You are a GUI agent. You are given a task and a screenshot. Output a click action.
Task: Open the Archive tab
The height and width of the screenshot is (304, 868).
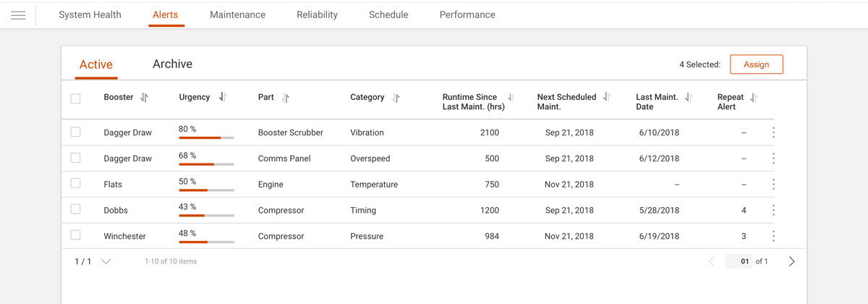[172, 64]
